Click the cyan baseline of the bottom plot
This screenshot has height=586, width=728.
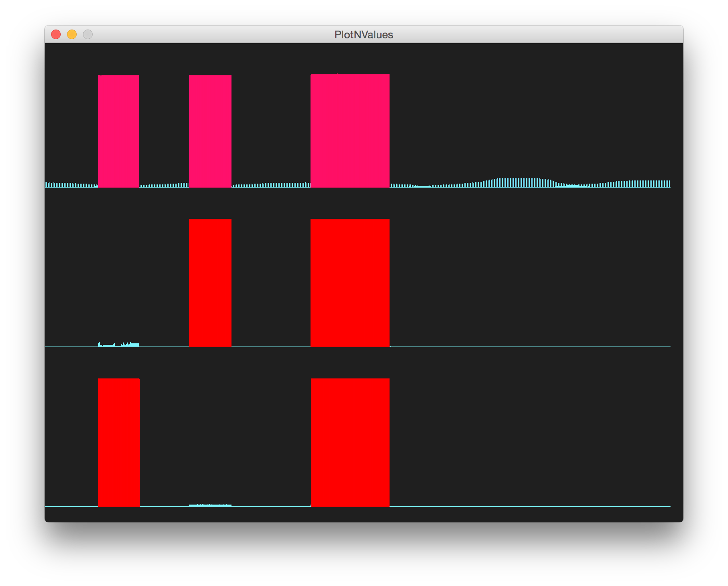click(x=519, y=507)
